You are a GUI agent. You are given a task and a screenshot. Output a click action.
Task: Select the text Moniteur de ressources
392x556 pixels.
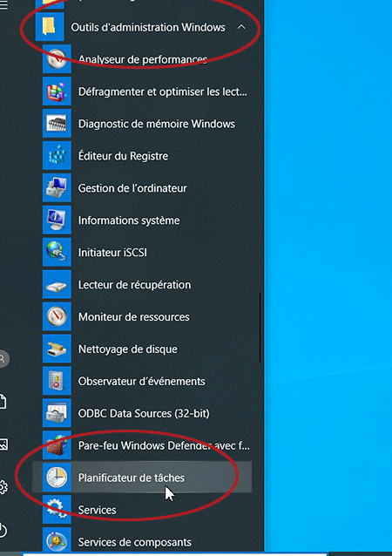coord(133,316)
